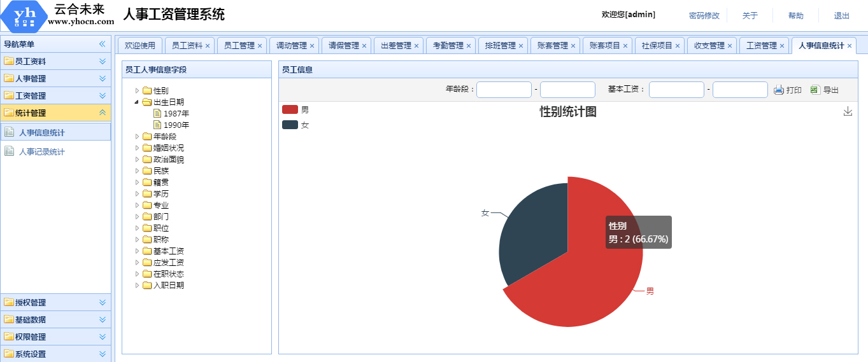Click the Excel export icon
Viewport: 868px width, 362px height.
[815, 90]
